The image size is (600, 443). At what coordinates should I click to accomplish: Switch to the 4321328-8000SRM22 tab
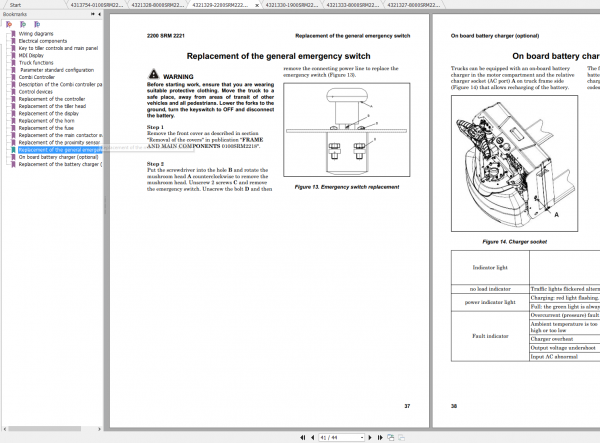coord(158,5)
